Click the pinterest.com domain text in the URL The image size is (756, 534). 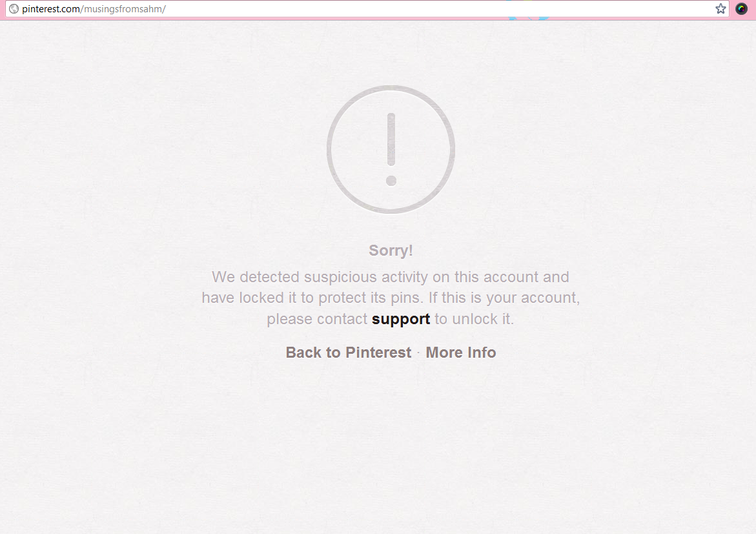51,9
